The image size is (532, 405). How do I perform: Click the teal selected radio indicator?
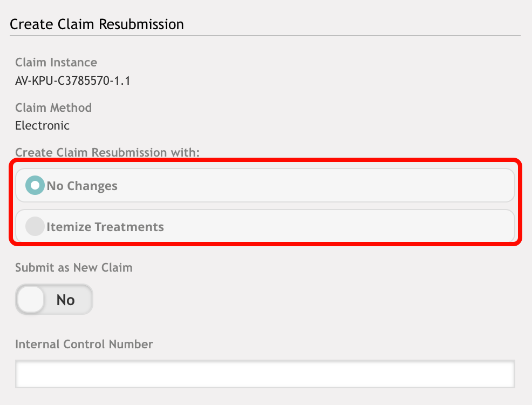click(35, 185)
